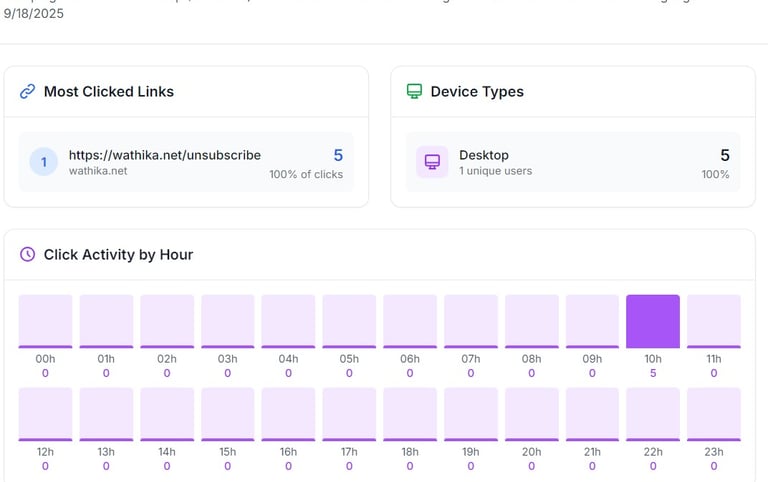This screenshot has width=768, height=482.
Task: Select the 08h hour block
Action: [531, 321]
